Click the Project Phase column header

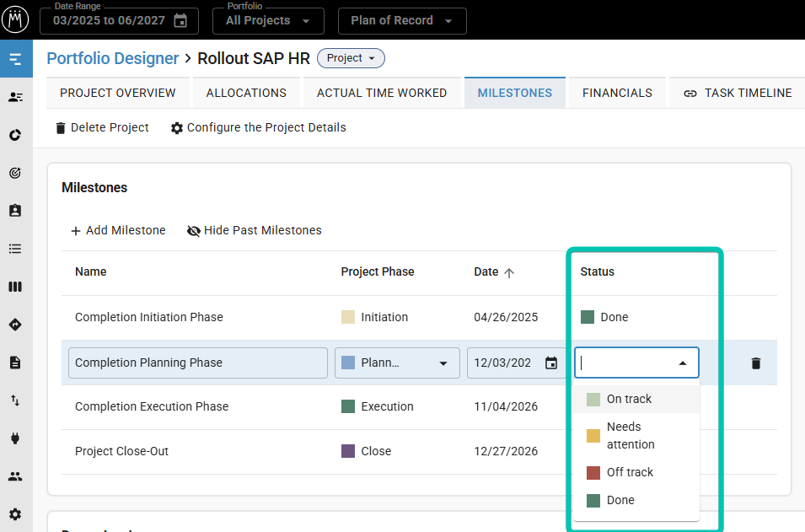(x=378, y=271)
